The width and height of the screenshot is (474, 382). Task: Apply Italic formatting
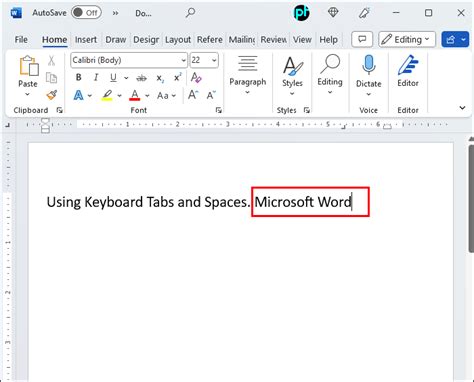[x=96, y=78]
